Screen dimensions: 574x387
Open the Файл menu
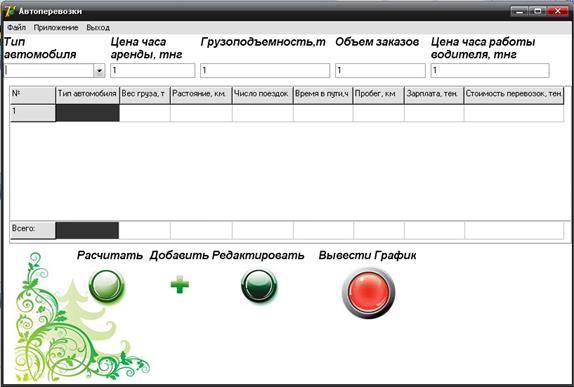pos(16,27)
